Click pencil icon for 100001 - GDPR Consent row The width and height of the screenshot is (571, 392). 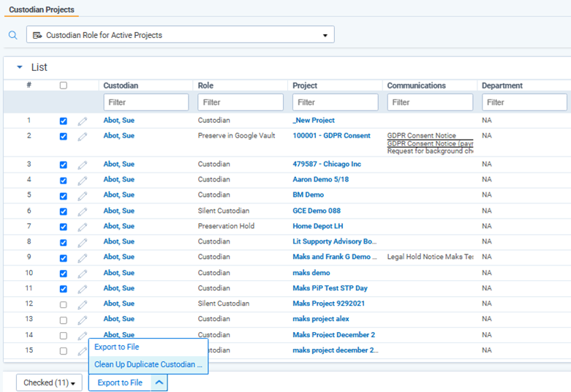83,137
